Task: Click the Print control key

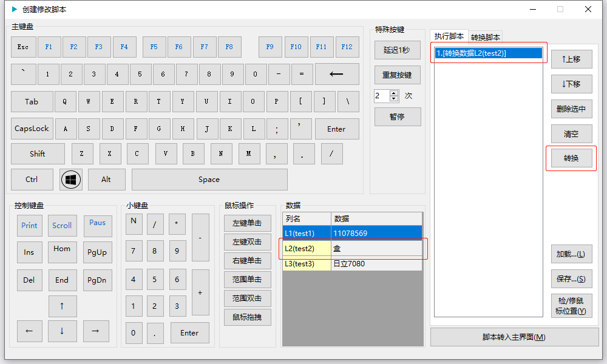Action: [x=29, y=226]
